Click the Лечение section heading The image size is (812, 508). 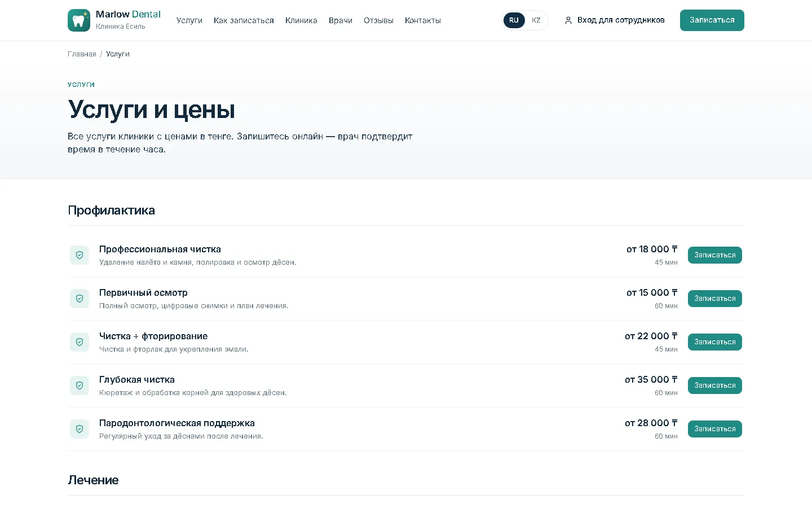(x=93, y=480)
